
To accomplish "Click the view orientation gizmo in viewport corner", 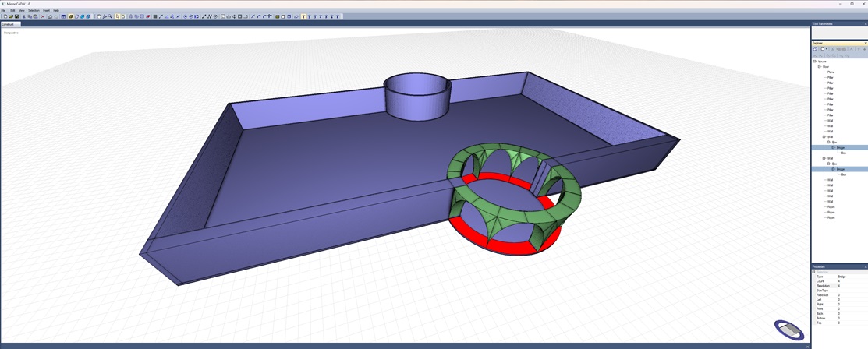I will click(x=788, y=330).
